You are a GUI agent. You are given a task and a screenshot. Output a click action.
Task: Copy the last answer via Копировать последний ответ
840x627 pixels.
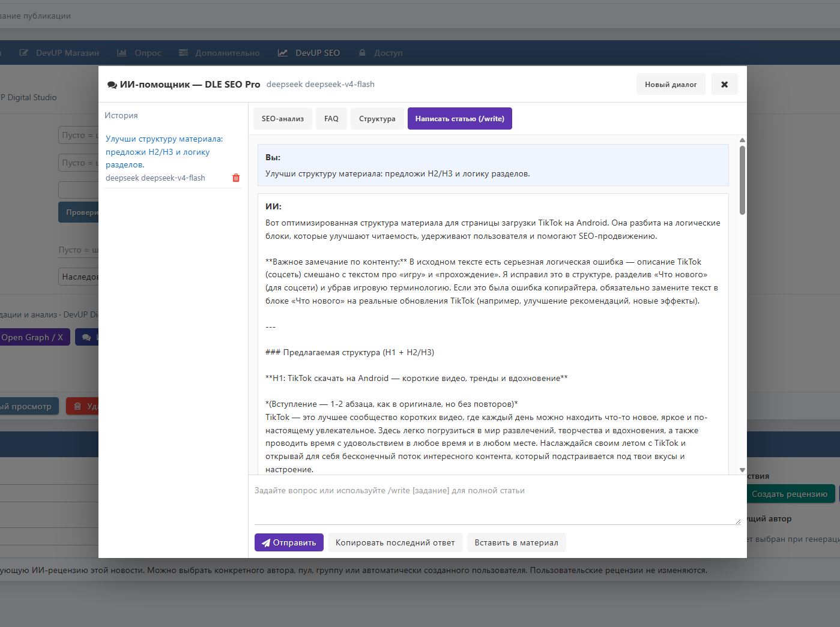pos(395,542)
